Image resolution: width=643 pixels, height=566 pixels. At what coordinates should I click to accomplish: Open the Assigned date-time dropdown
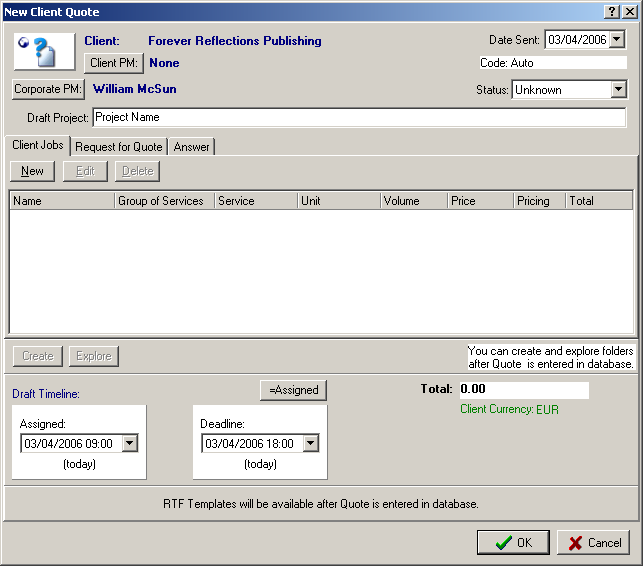(130, 444)
